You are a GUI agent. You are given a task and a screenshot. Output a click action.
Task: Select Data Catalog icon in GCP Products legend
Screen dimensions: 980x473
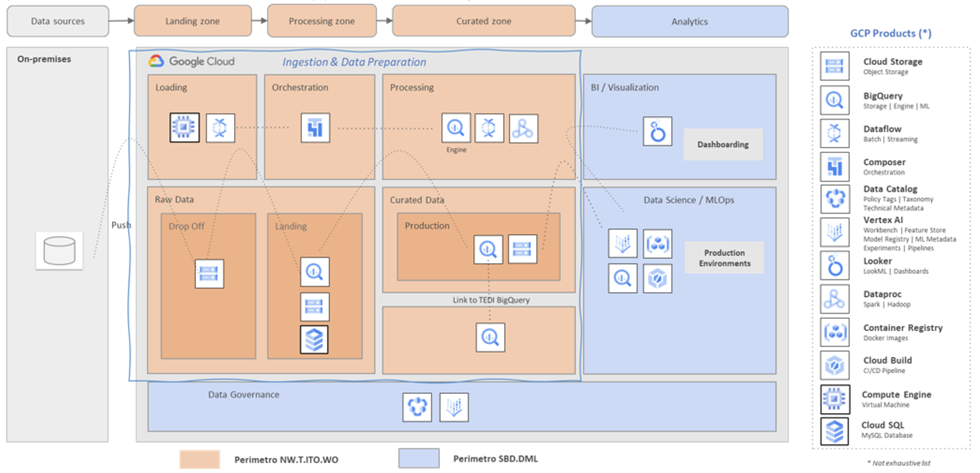[835, 199]
